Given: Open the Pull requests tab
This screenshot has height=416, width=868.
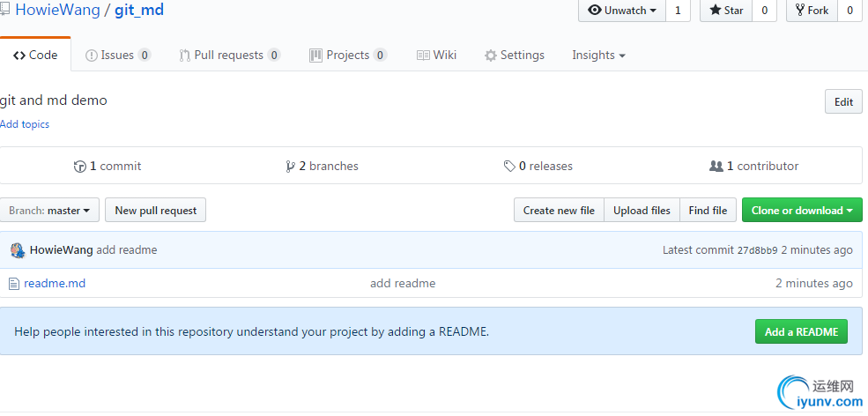Looking at the screenshot, I should coord(228,56).
